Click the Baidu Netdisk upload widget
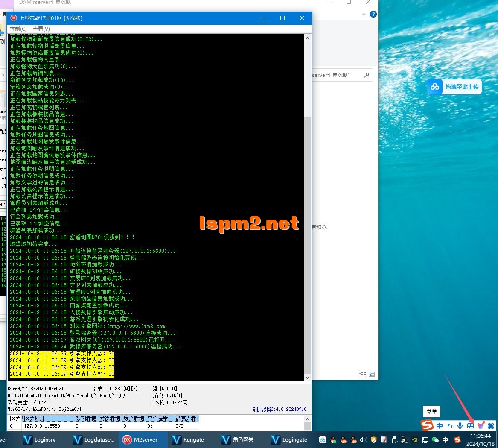 [454, 87]
